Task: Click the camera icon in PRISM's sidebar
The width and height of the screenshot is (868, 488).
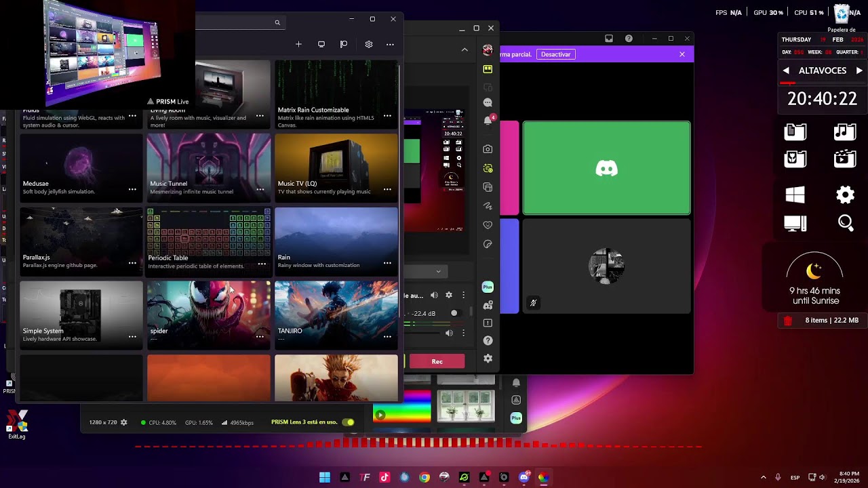Action: pos(488,149)
